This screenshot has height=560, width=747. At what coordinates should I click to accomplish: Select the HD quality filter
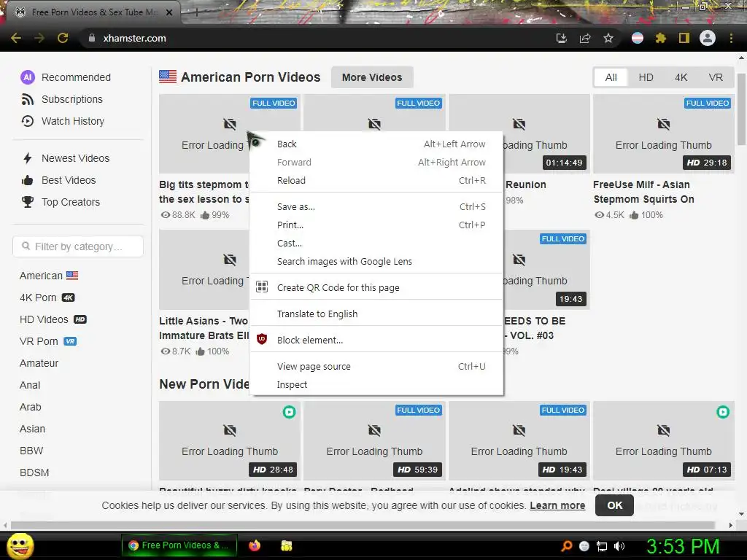[x=646, y=77]
